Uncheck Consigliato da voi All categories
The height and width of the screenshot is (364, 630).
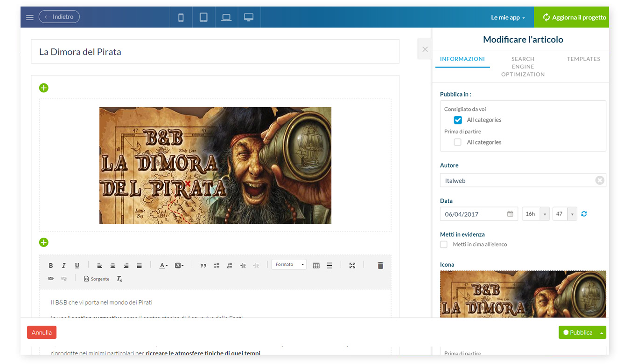(458, 120)
